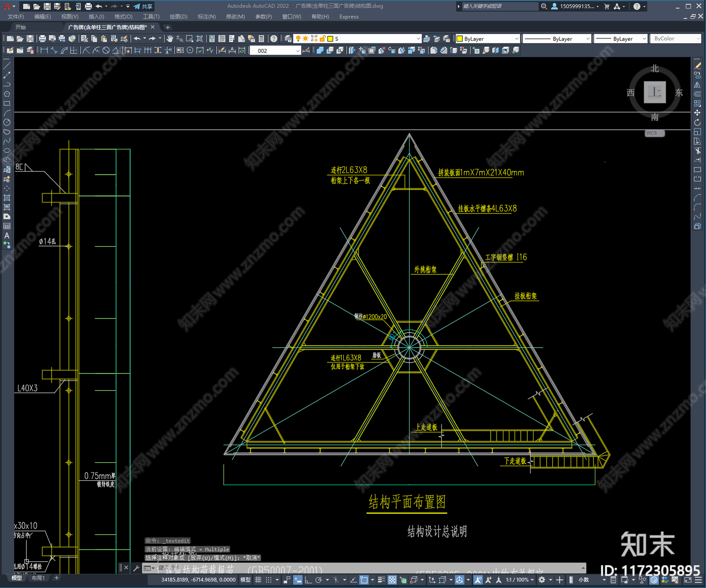
Task: Toggle dynamic input in status bar
Action: (298, 580)
